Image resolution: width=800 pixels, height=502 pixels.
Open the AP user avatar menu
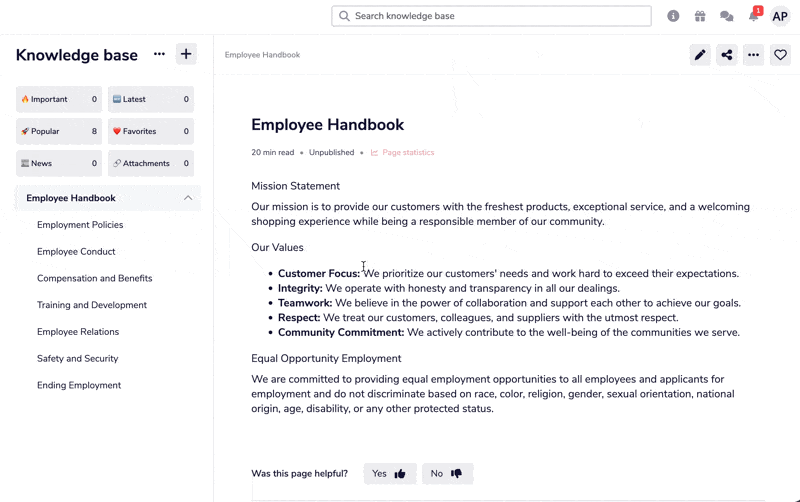[x=780, y=16]
